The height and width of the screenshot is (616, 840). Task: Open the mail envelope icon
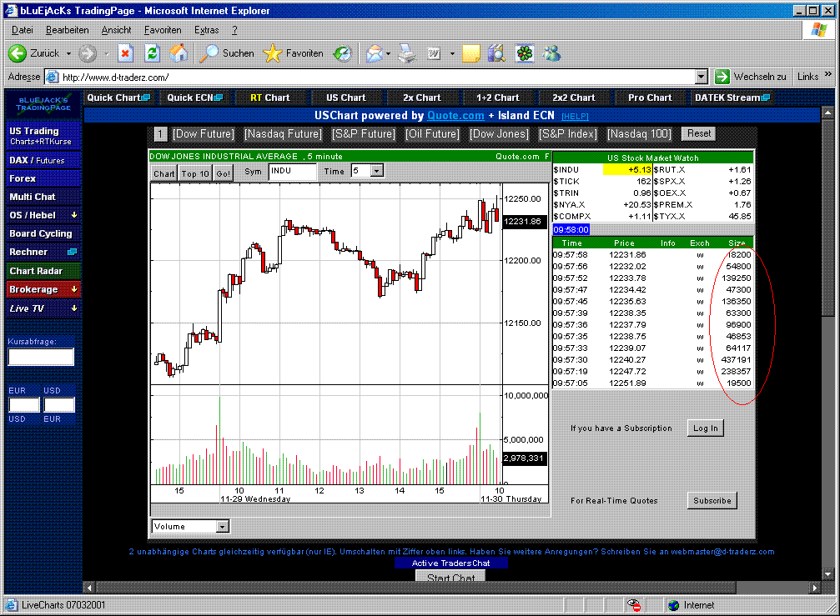point(375,53)
